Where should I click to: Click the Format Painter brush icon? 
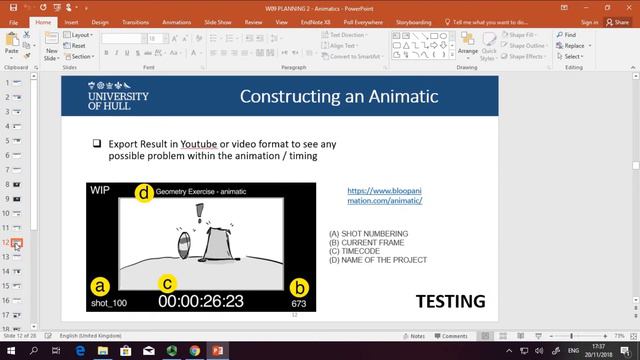[27, 56]
